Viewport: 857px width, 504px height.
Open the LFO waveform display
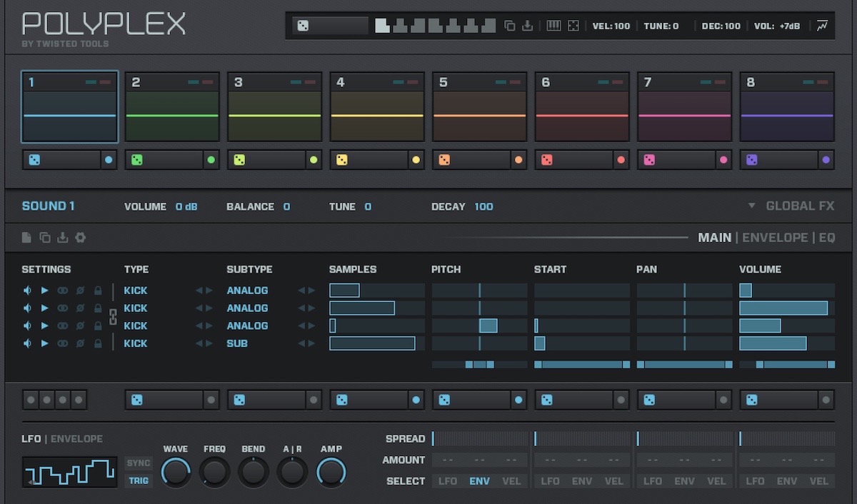point(70,472)
